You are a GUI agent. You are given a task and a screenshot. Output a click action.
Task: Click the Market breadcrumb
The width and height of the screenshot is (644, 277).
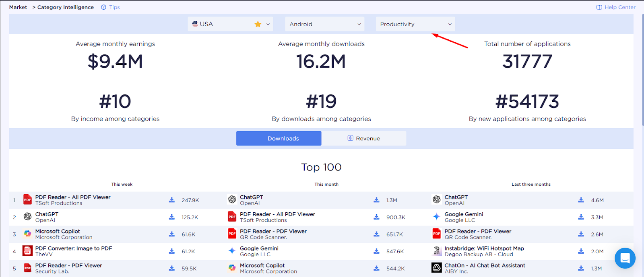point(18,7)
